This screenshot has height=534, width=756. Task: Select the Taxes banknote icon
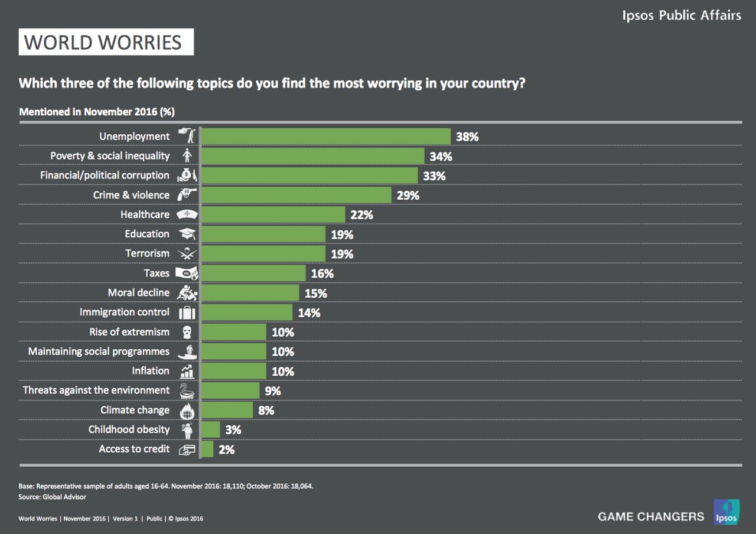187,273
